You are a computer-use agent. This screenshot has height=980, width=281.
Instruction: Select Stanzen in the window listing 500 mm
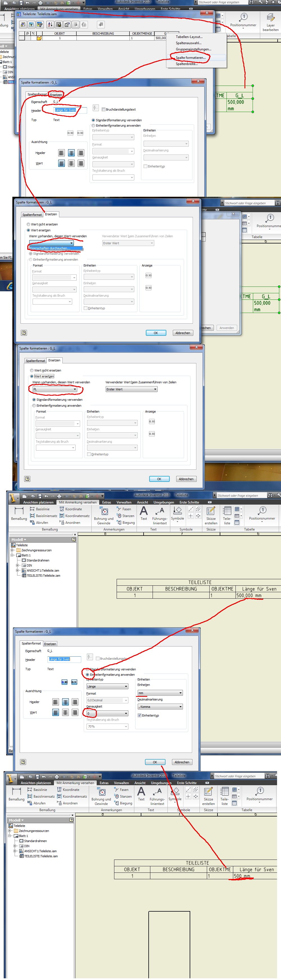123,796
